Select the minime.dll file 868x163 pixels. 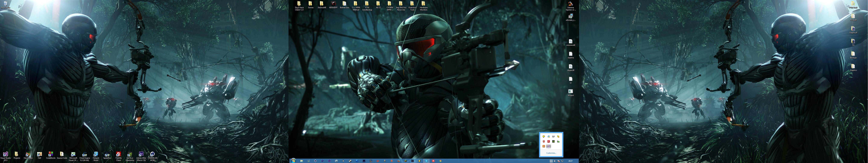click(x=570, y=42)
